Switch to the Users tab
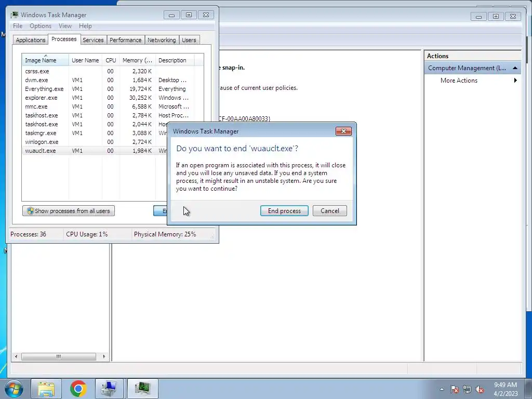This screenshot has width=532, height=399. tap(189, 40)
